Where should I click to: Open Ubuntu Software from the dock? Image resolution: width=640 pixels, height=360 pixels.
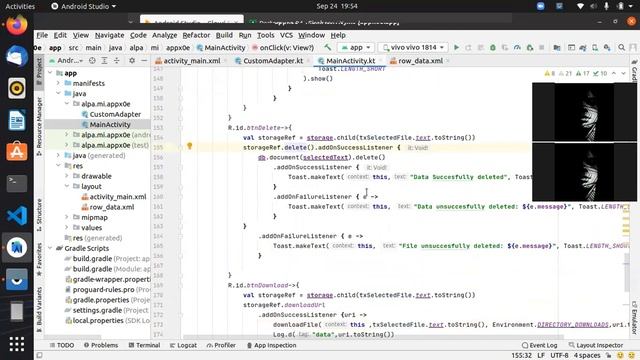click(x=17, y=152)
